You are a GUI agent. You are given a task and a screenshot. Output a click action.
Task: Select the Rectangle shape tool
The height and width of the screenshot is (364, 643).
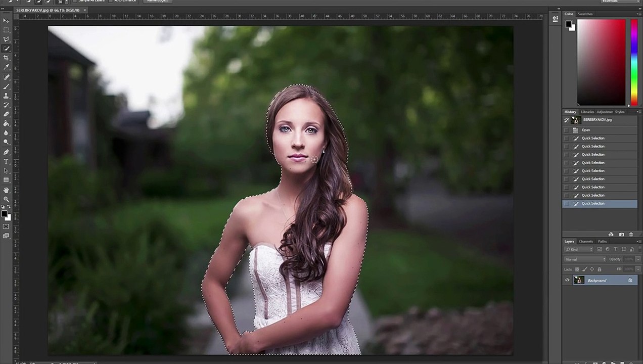(6, 180)
